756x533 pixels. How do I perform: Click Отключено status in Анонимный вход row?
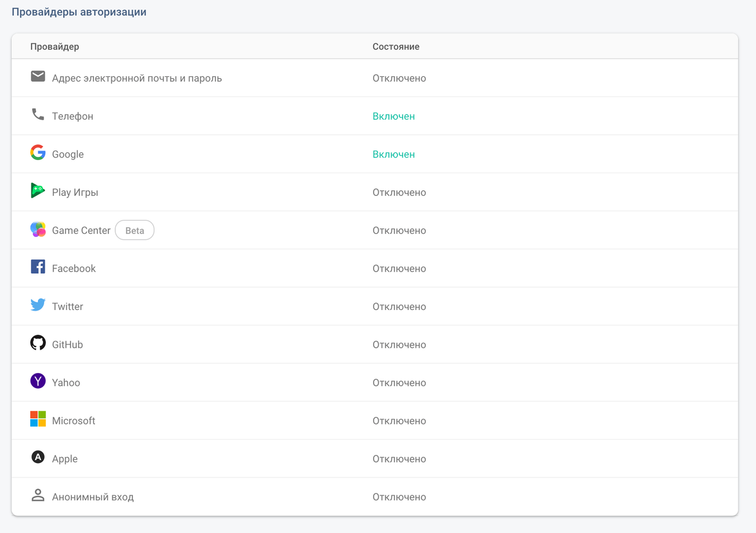click(399, 497)
